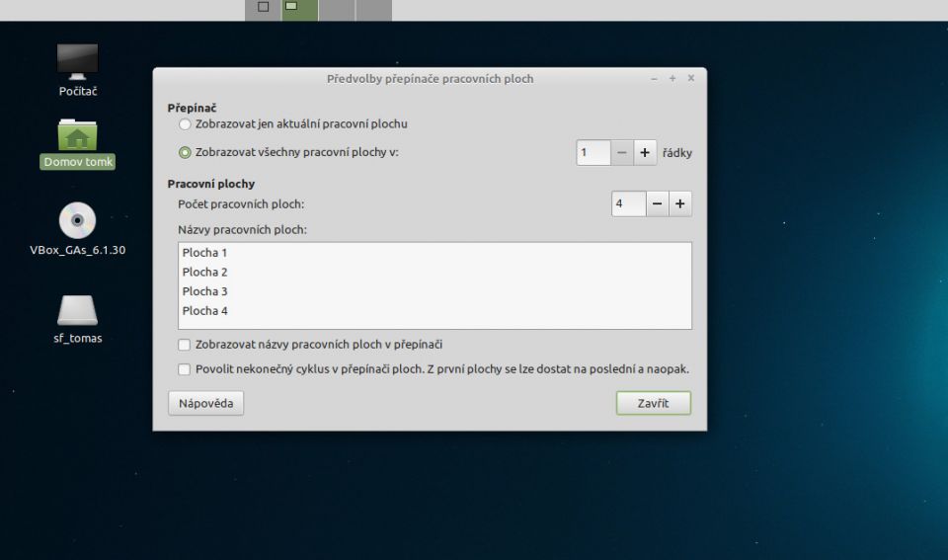Open the Počítač desktop icon
Screen dimensions: 948x560
(77, 61)
